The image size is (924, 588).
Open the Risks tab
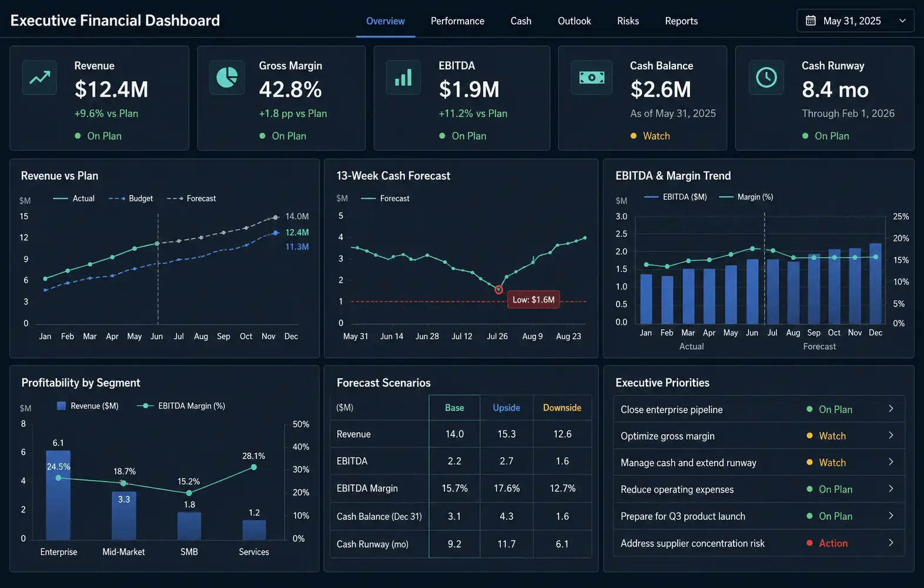(x=628, y=21)
